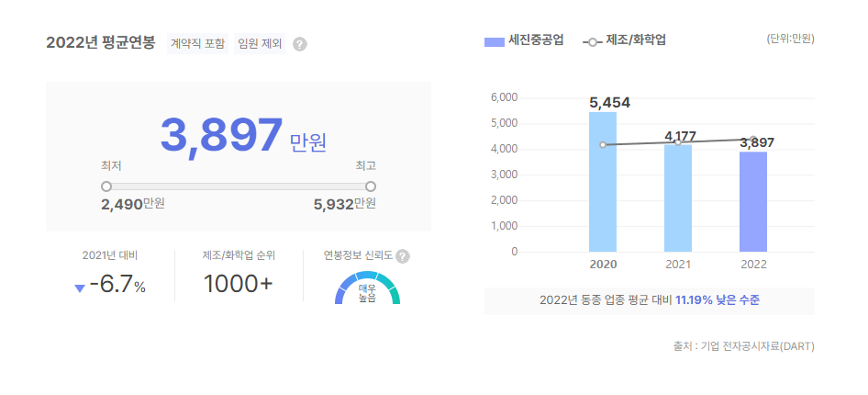Click the 최저 label above the slider
Screen dimensions: 868x395
(x=111, y=165)
